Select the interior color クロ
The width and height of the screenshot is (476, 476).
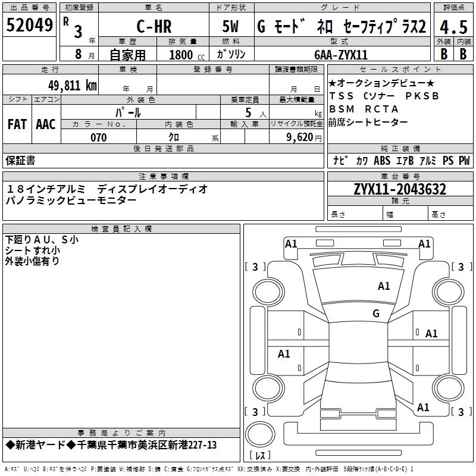coord(174,137)
